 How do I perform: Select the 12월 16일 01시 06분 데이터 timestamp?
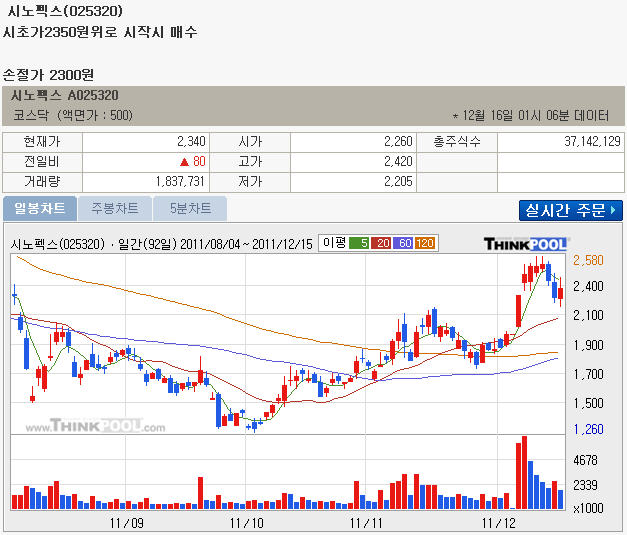coord(531,116)
